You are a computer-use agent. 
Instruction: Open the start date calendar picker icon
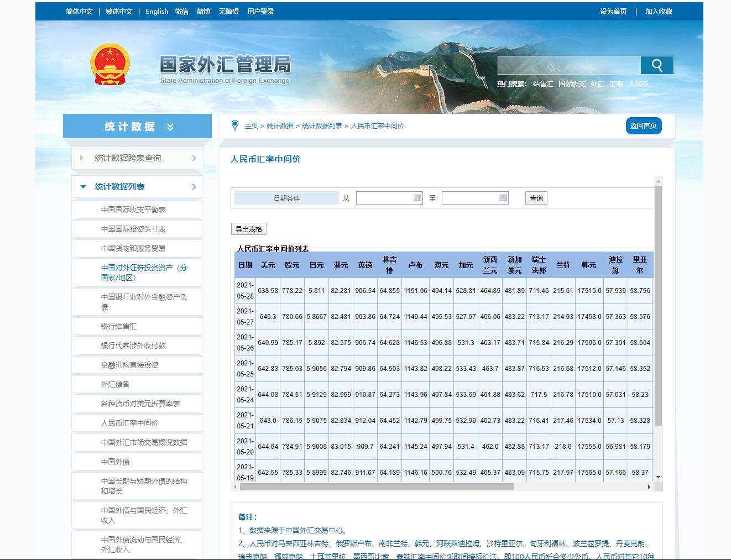(x=417, y=198)
